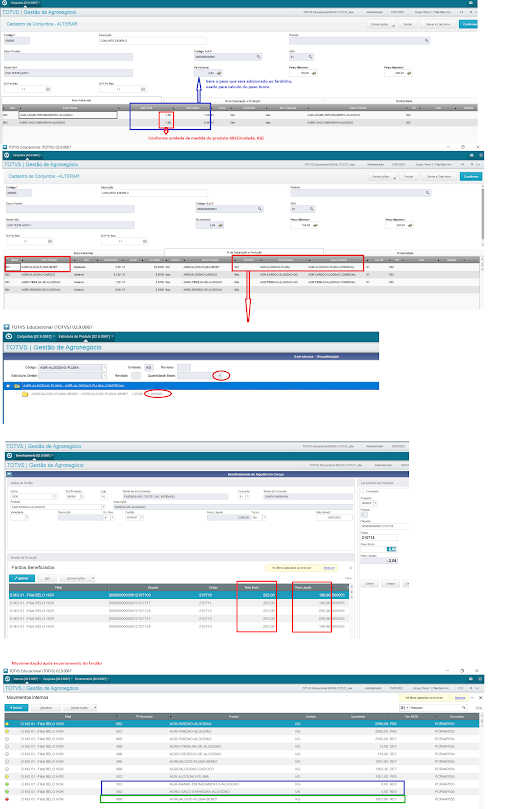Click Remover filter link in Fardos Beneficiados
Image resolution: width=512 pixels, height=809 pixels.
pos(329,568)
